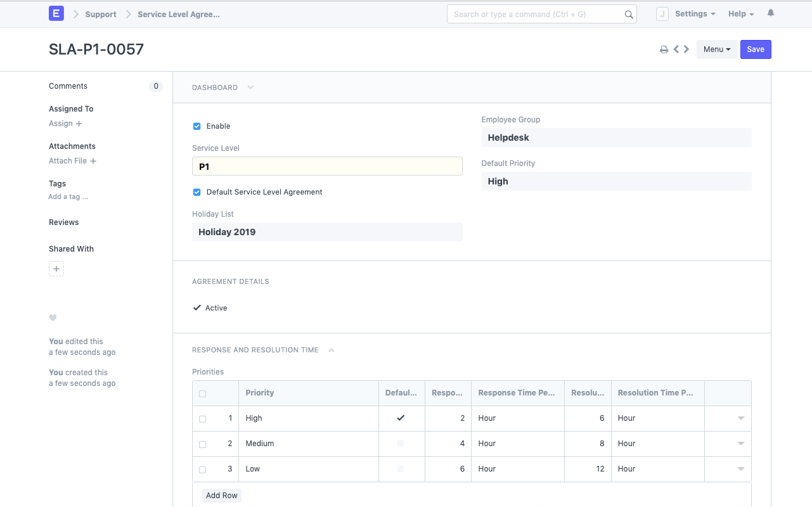Click Add Row under Priorities table
The image size is (812, 507).
tap(221, 495)
